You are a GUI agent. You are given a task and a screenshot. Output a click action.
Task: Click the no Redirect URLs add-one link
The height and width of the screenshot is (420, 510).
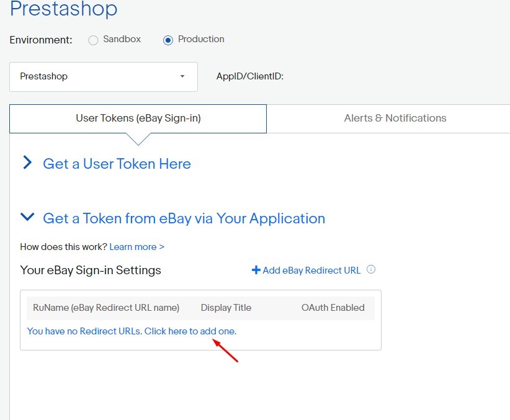[132, 331]
